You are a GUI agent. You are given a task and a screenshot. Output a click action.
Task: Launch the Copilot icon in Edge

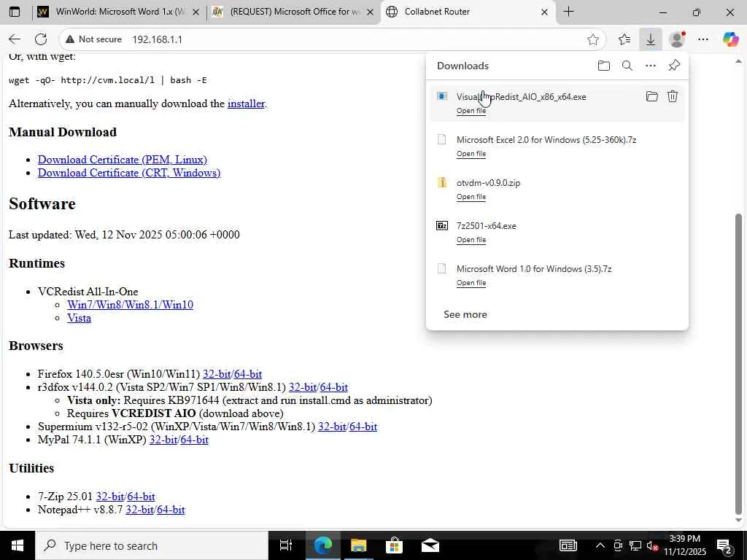730,39
